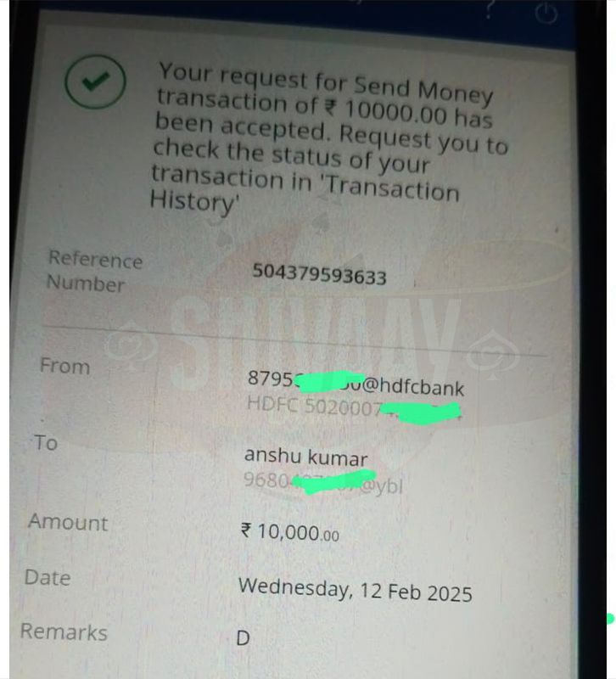Tap the 'Transaction History' text

pyautogui.click(x=305, y=192)
